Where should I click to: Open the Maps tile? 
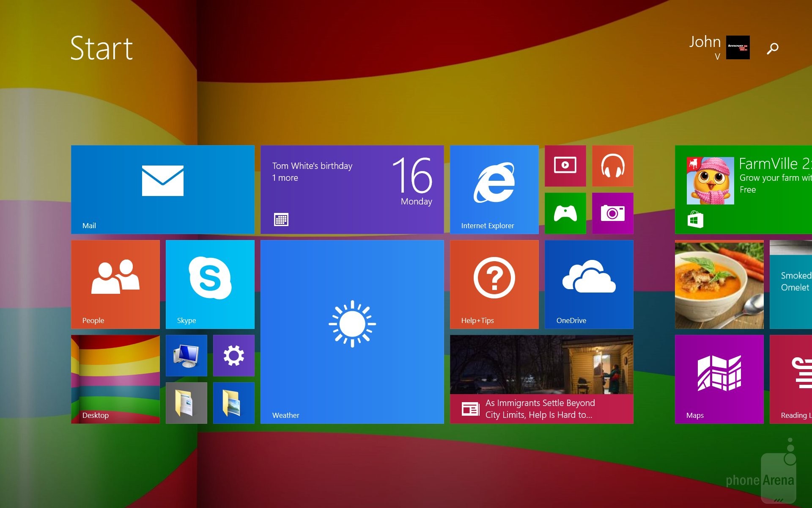pos(719,379)
